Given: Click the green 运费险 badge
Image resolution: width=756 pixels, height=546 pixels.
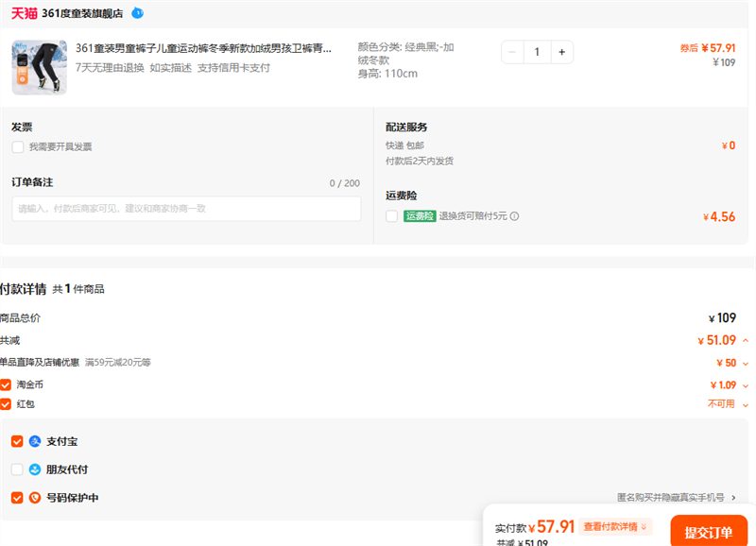Looking at the screenshot, I should pyautogui.click(x=420, y=216).
